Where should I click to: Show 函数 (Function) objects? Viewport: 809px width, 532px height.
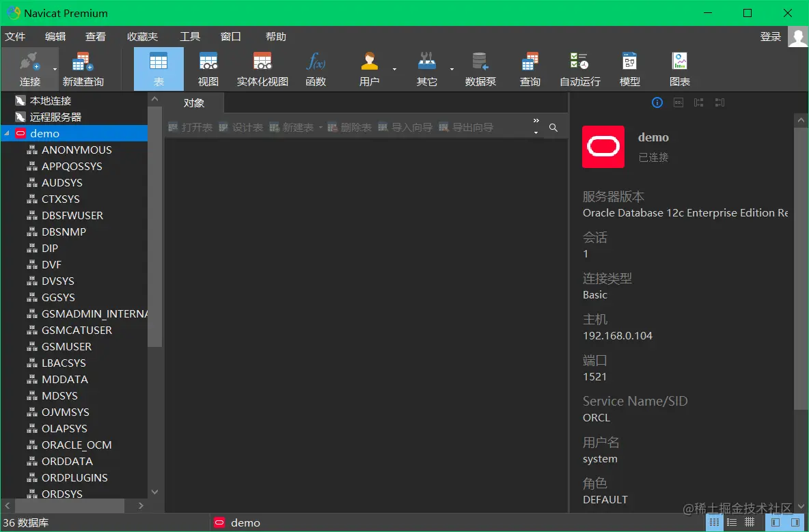(316, 69)
